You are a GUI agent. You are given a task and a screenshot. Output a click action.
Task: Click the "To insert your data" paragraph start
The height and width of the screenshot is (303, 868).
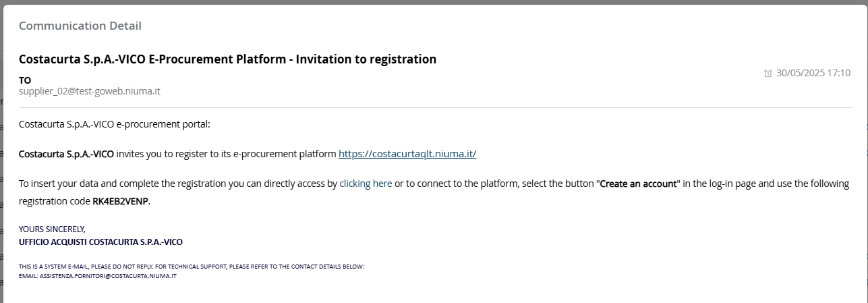67,183
